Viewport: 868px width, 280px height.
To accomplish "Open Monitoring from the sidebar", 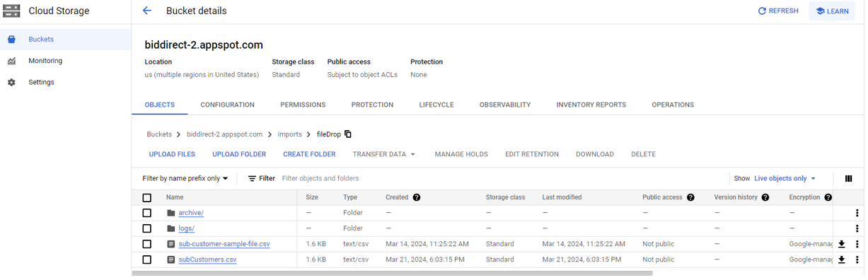I will pyautogui.click(x=45, y=61).
